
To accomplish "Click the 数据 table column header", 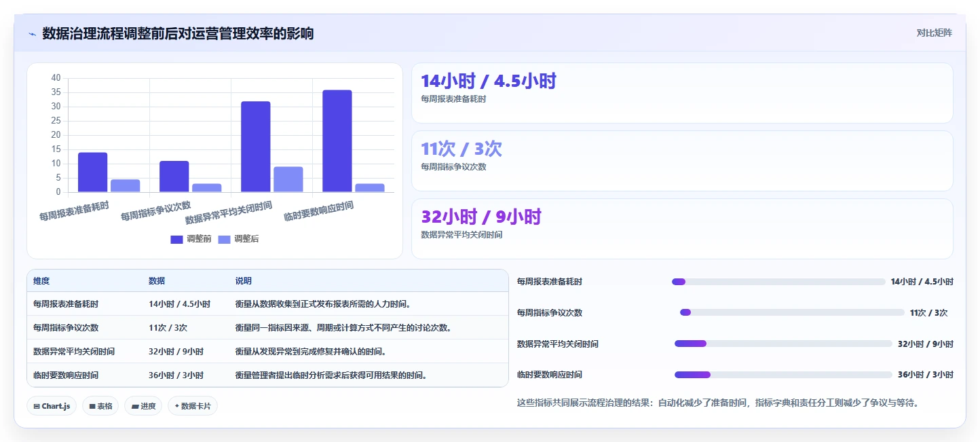I will click(157, 281).
